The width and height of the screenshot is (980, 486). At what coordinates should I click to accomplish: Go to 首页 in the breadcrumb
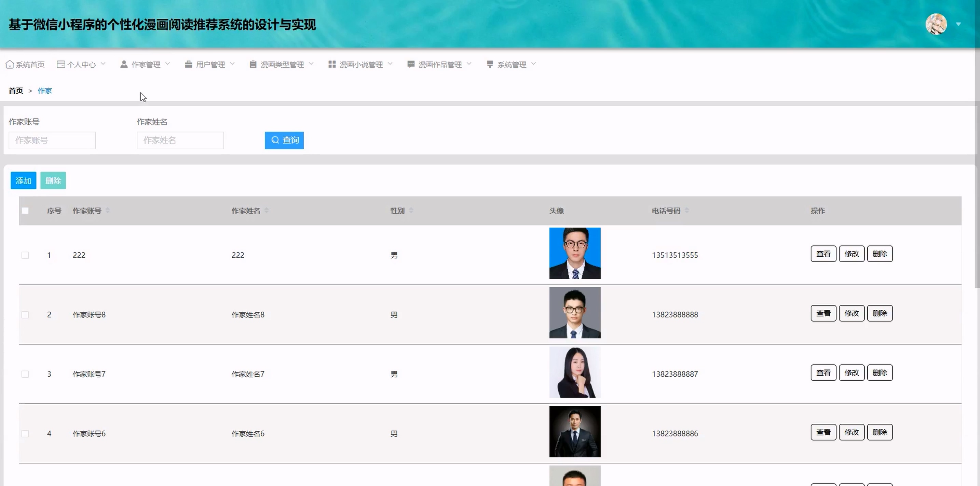click(16, 91)
